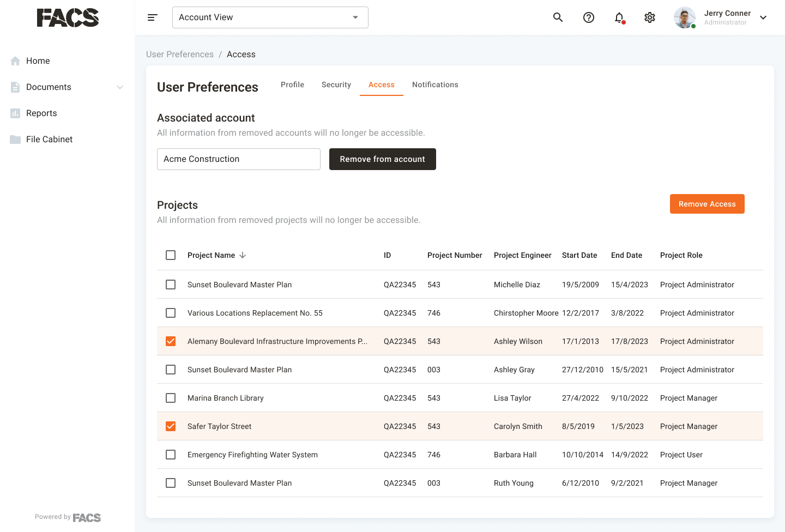Click the Reports chart icon in sidebar
The height and width of the screenshot is (532, 785).
pyautogui.click(x=15, y=113)
